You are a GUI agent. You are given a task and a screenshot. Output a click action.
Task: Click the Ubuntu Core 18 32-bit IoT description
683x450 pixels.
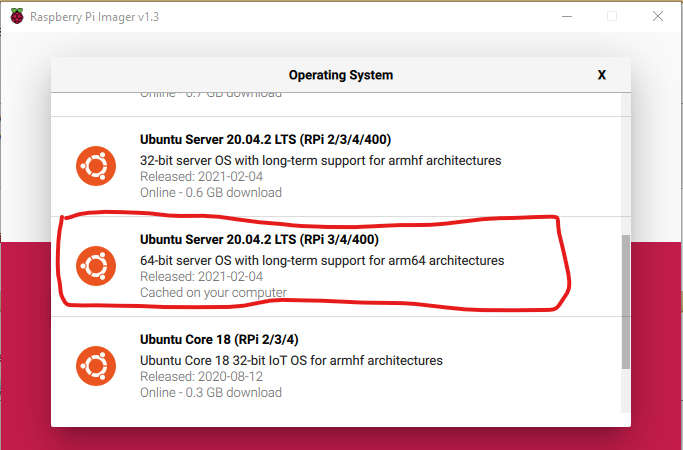click(x=291, y=360)
